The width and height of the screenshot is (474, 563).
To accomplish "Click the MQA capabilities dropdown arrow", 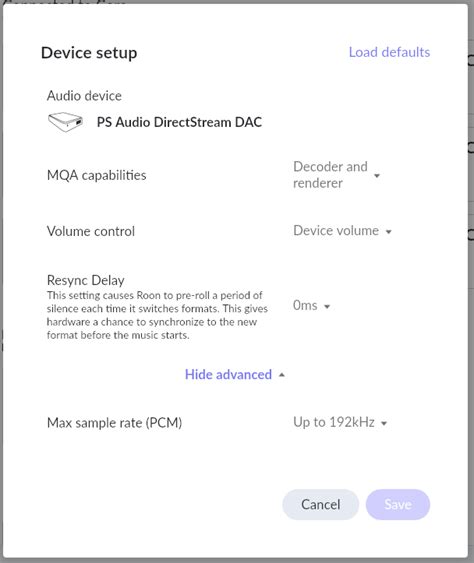I will (377, 176).
